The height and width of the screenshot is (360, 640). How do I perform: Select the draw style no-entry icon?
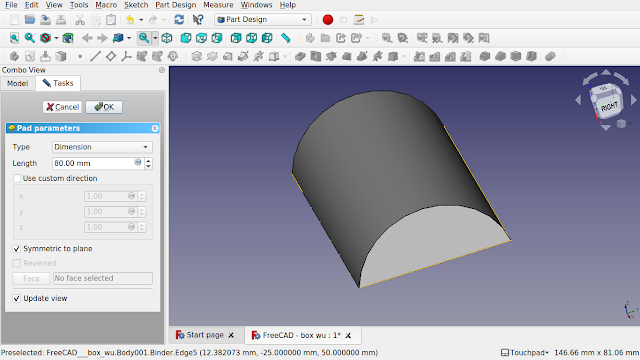click(x=45, y=38)
